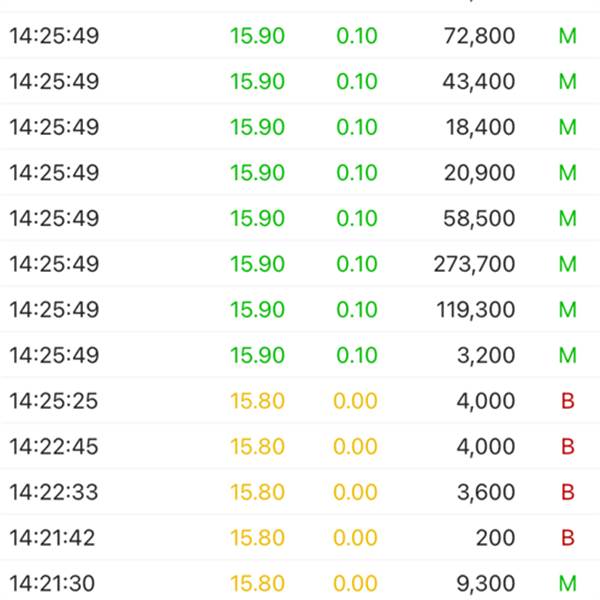Image resolution: width=600 pixels, height=600 pixels.
Task: Tap the 20,900 volume entry
Action: coord(478,173)
